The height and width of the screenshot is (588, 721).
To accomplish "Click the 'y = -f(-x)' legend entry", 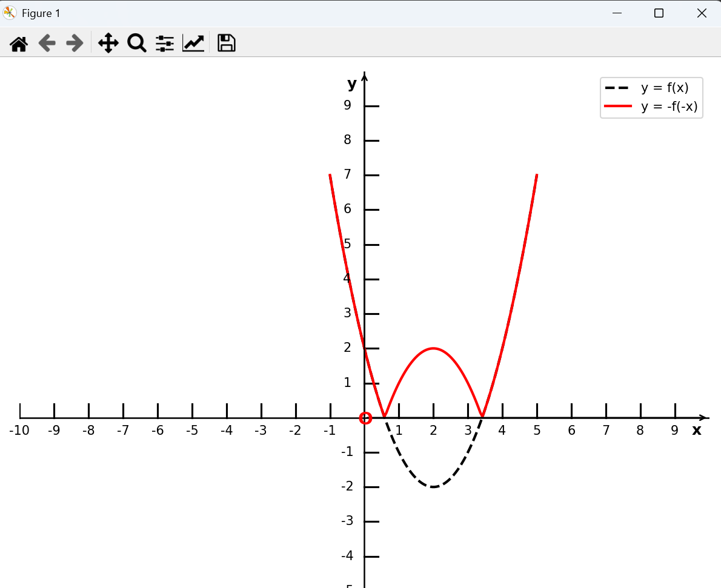I will pos(669,107).
